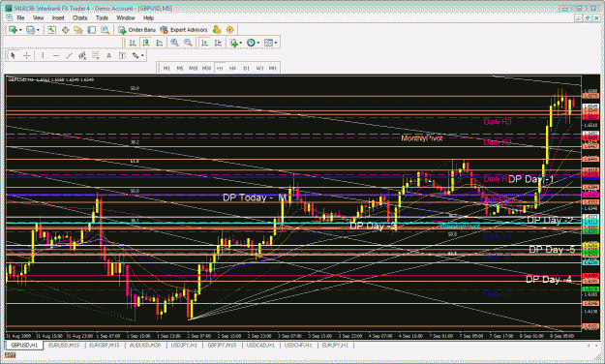Switch chart to Line Chart mode

click(x=159, y=43)
